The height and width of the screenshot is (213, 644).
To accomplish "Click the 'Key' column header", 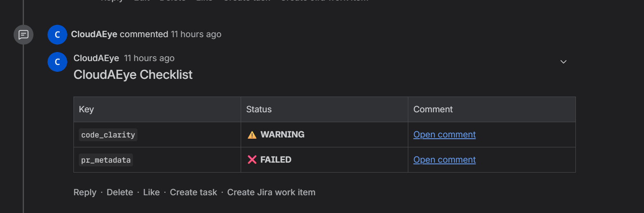I will 157,109.
